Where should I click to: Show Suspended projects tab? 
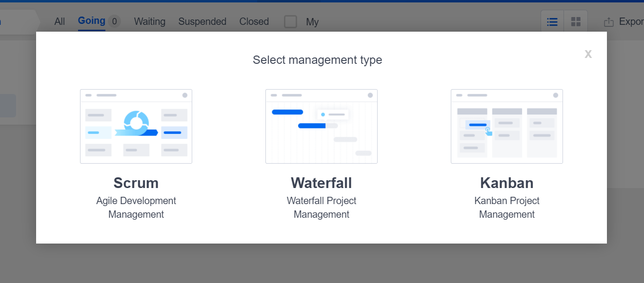(x=202, y=22)
